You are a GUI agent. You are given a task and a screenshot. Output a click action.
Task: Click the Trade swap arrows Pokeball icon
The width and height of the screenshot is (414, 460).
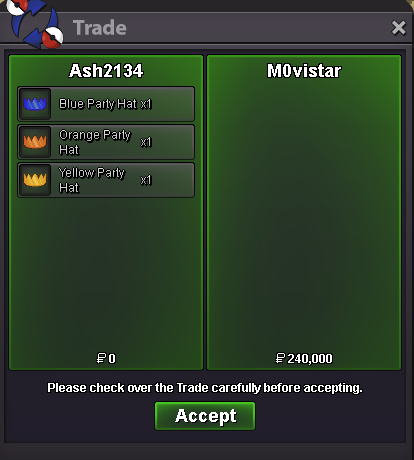(34, 24)
